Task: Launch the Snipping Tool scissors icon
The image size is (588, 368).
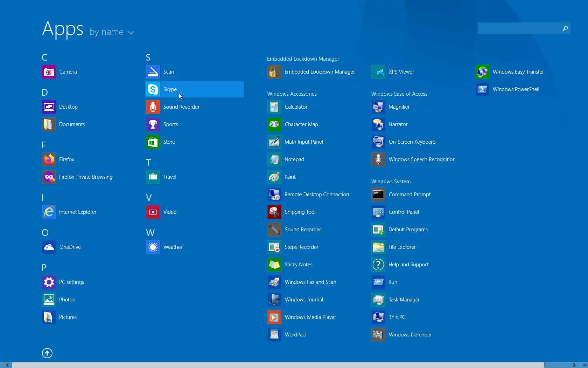Action: coord(274,212)
